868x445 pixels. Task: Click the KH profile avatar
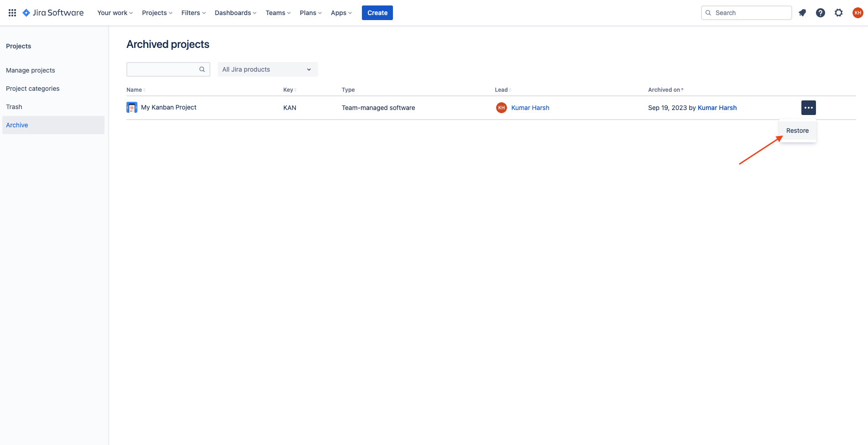click(858, 12)
